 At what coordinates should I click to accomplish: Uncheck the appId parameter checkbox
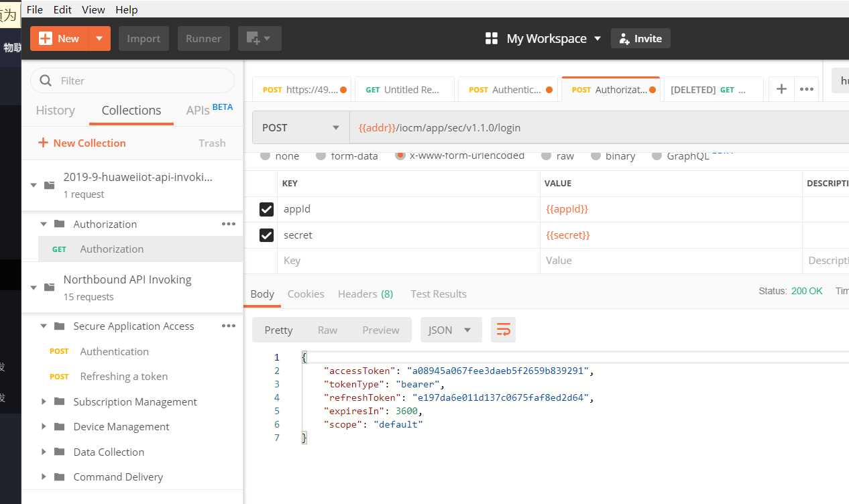[x=266, y=209]
